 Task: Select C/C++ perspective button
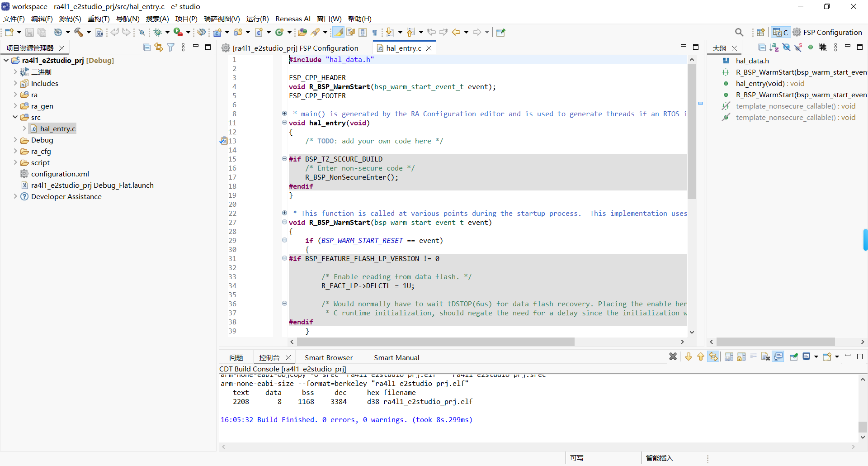coord(780,32)
